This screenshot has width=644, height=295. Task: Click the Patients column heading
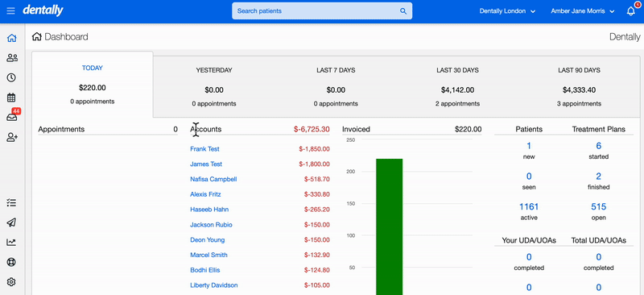(x=529, y=129)
